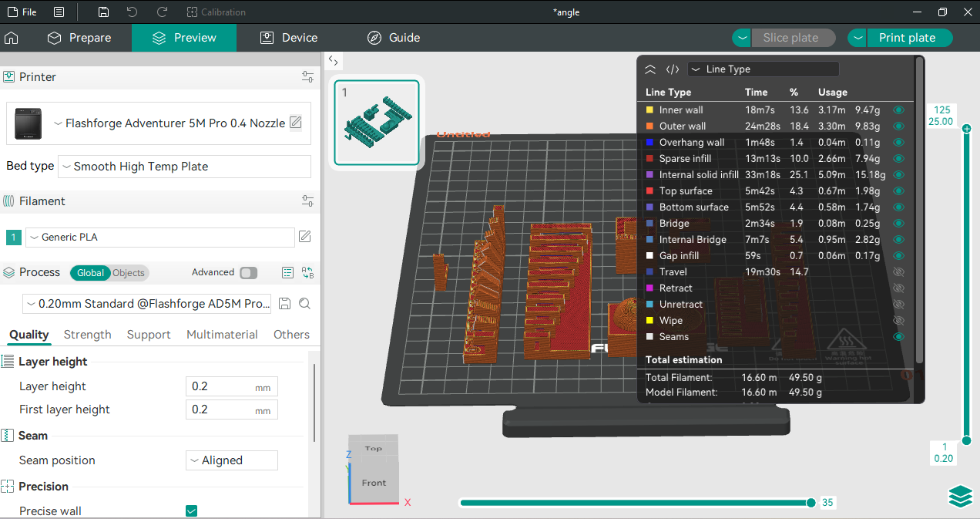Edit printer preset pencil icon
Viewport: 980px width, 519px height.
point(296,123)
